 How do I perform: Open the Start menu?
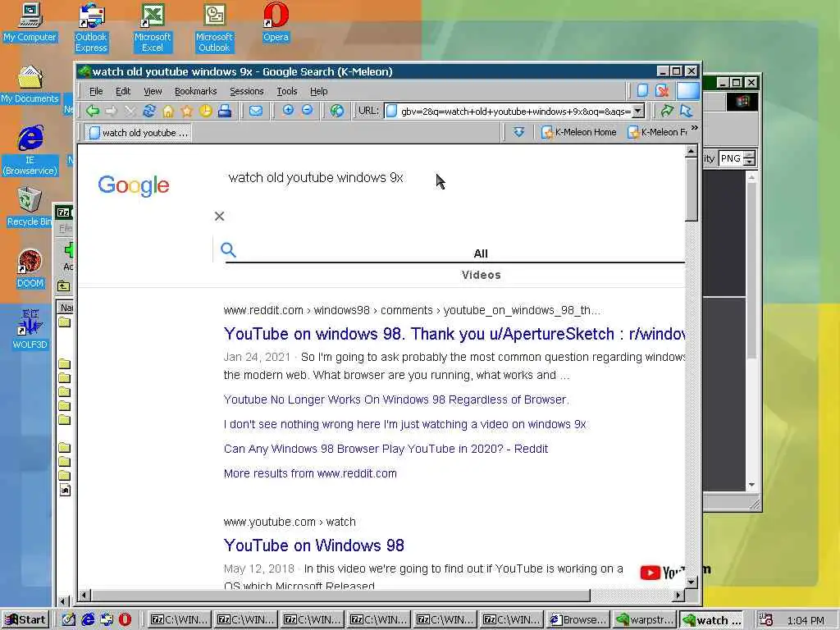pos(25,620)
